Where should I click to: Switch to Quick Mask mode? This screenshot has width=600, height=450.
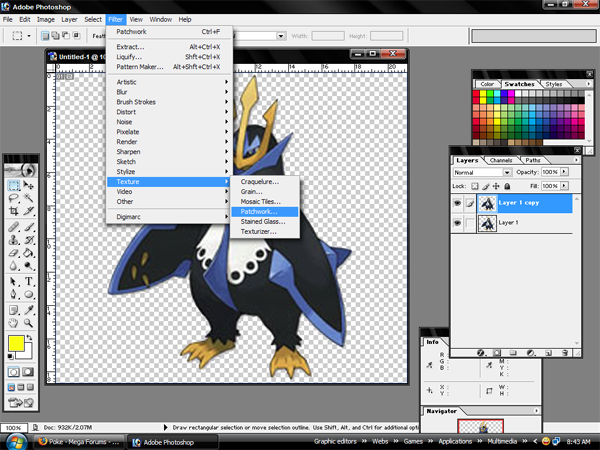pos(28,372)
